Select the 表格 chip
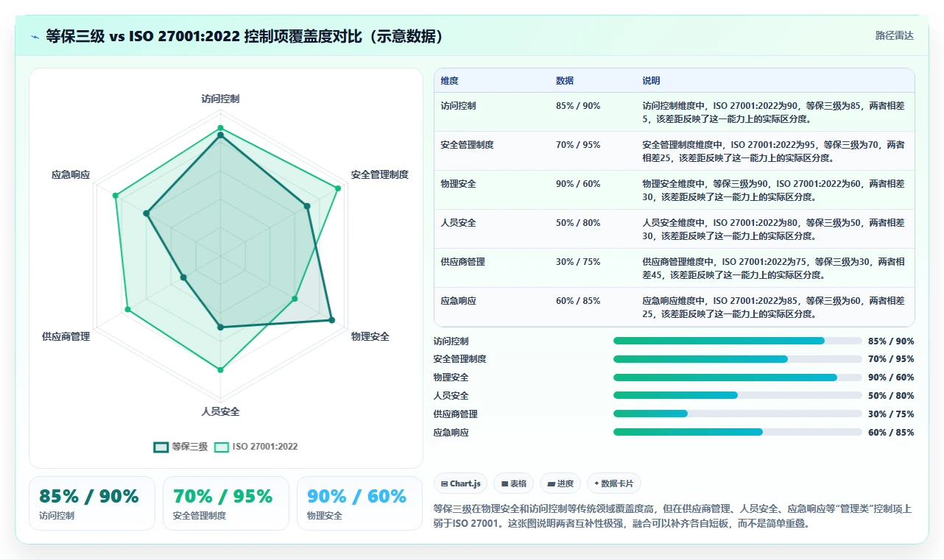This screenshot has height=560, width=944. [513, 483]
